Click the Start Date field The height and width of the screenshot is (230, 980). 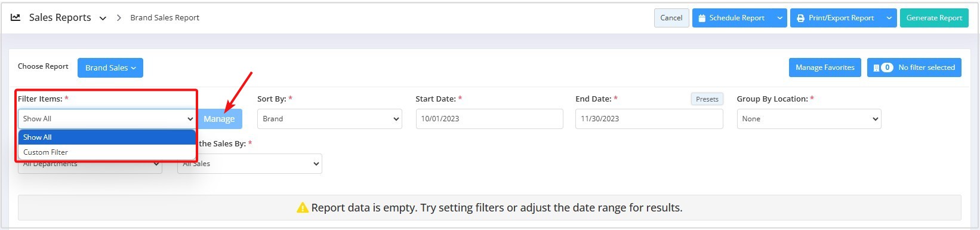coord(489,119)
